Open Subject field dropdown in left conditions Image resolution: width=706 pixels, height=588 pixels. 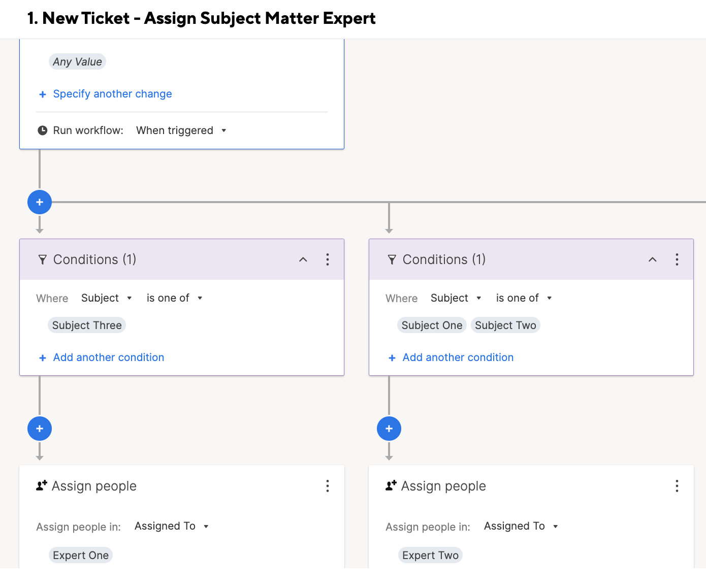coord(106,298)
